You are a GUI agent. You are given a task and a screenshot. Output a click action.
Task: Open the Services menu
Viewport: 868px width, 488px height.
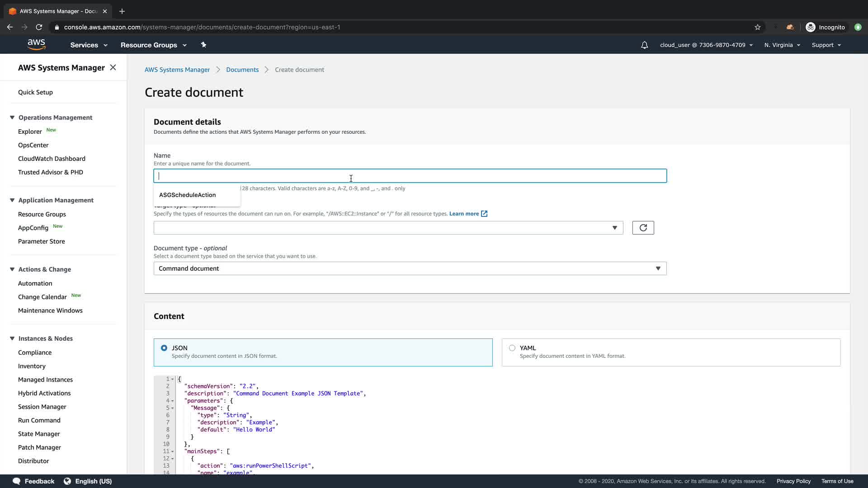point(89,45)
